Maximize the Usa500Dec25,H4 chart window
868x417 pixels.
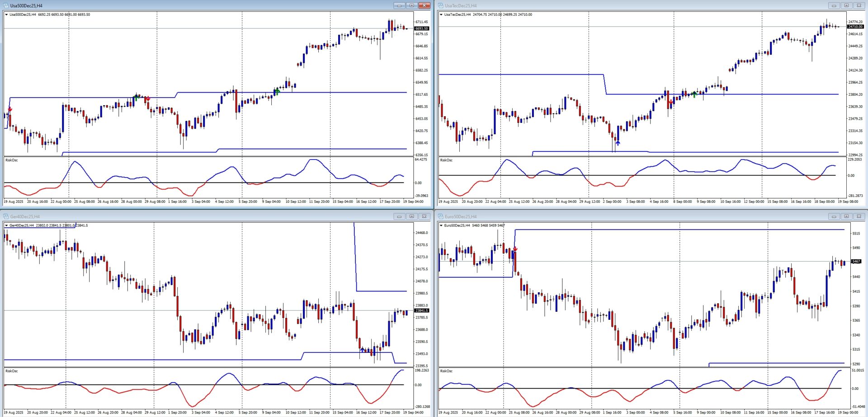[411, 5]
